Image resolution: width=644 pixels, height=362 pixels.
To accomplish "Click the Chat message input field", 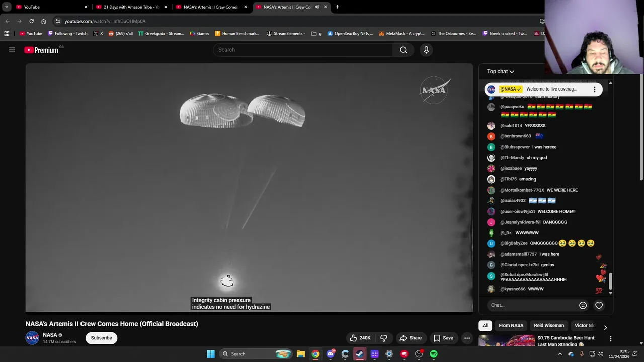I will coord(533,305).
